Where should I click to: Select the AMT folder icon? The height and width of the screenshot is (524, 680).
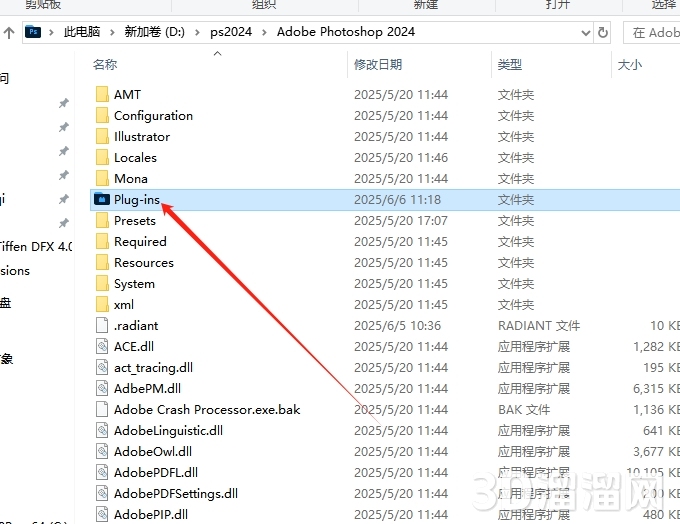tap(102, 94)
